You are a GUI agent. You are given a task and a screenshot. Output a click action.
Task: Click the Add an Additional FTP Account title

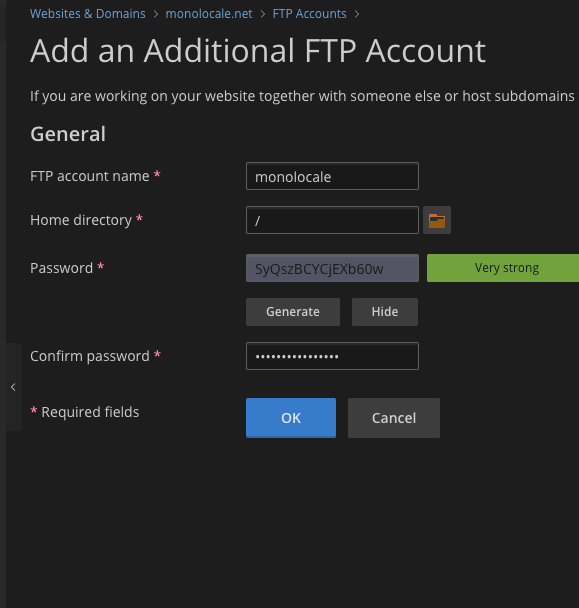click(x=258, y=51)
